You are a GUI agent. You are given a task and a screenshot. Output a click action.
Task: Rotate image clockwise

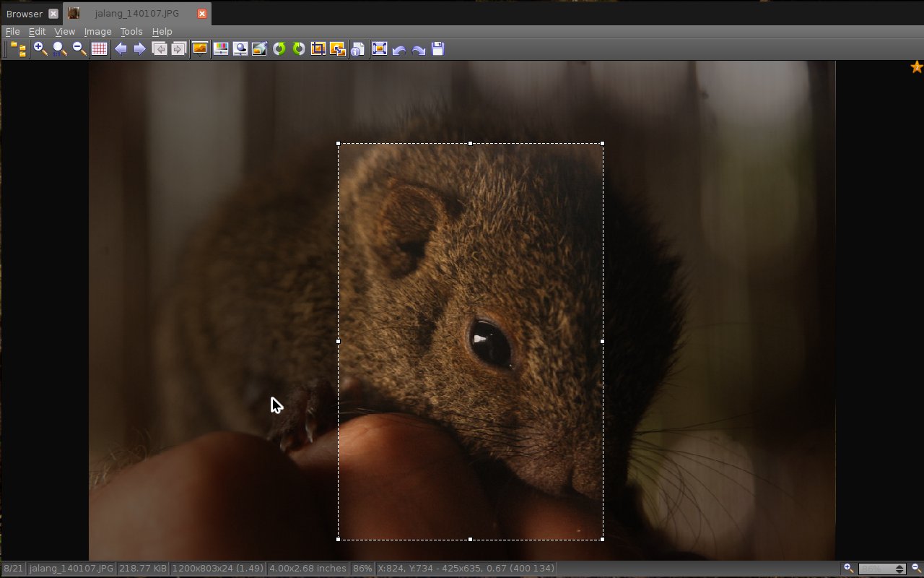298,49
